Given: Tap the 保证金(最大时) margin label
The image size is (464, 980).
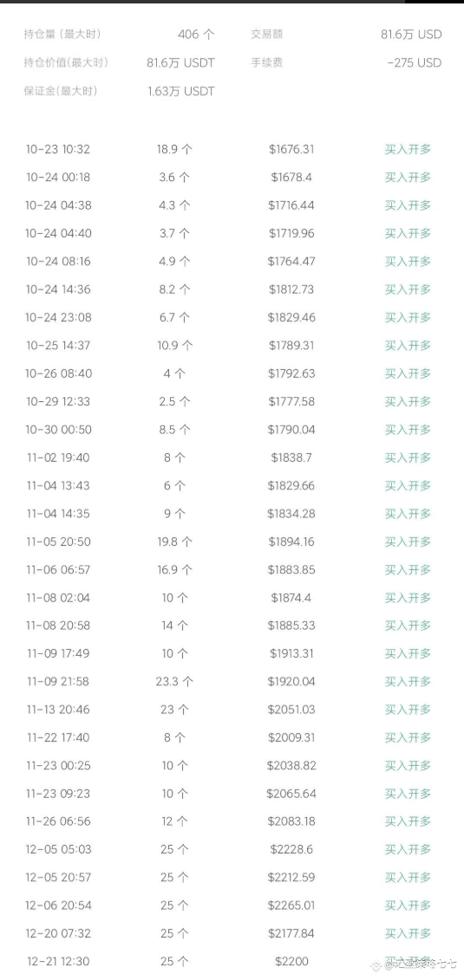Looking at the screenshot, I should click(61, 91).
